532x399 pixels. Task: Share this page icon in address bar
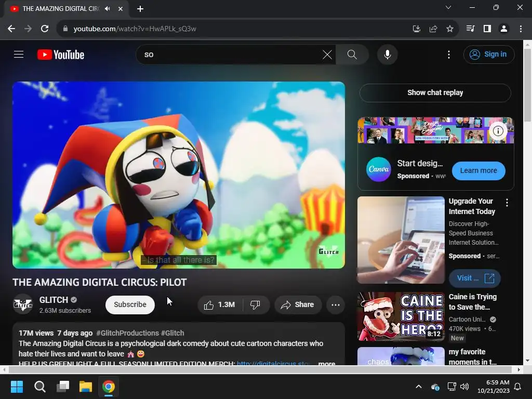tap(433, 29)
